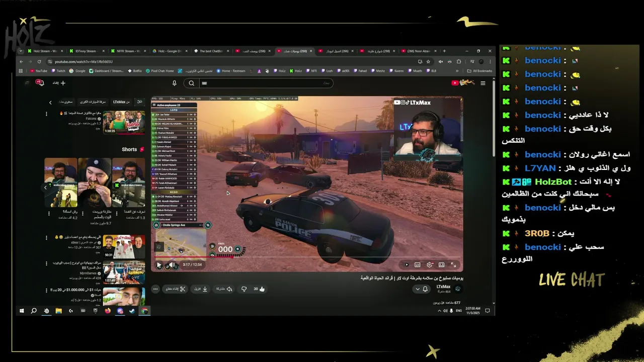
Task: Toggle subtitles in the video player
Action: tap(417, 264)
